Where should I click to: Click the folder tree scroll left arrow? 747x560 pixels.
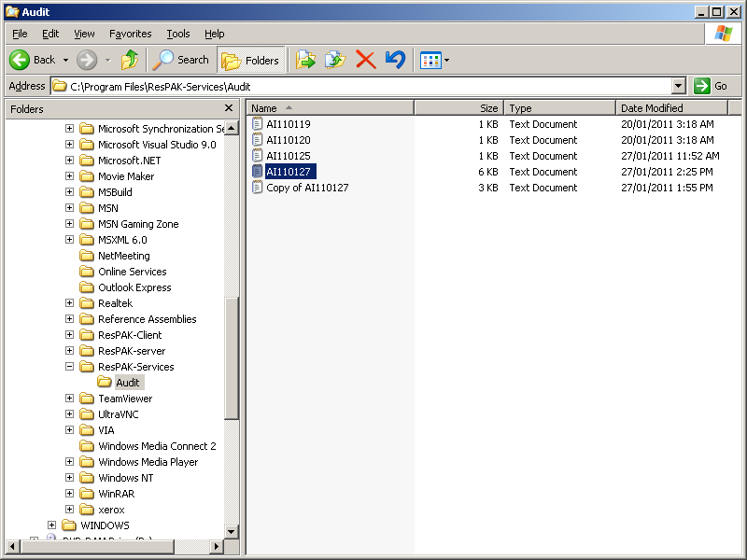coord(12,546)
